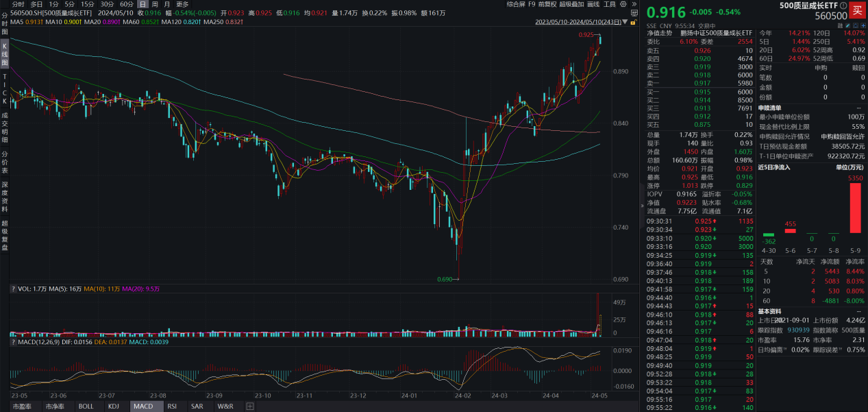This screenshot has height=412, width=868.
Task: Open the MACD indicator help question mark
Action: 13,341
